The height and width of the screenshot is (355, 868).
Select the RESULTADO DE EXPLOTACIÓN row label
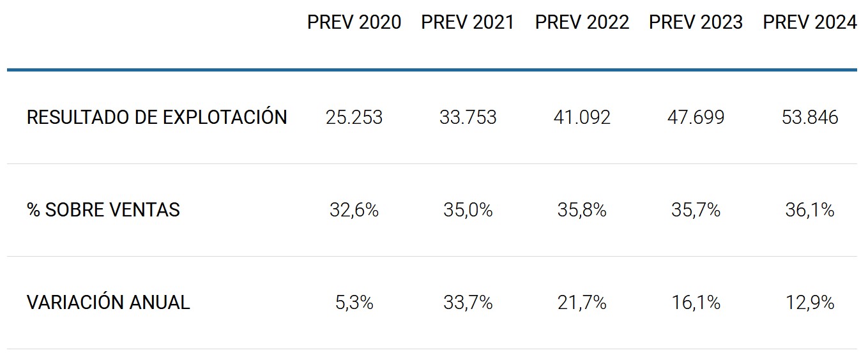coord(156,117)
